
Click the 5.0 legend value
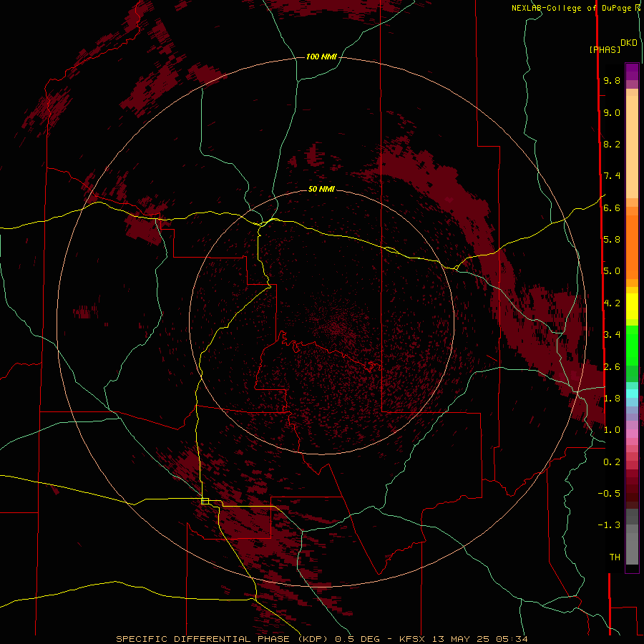pos(612,271)
